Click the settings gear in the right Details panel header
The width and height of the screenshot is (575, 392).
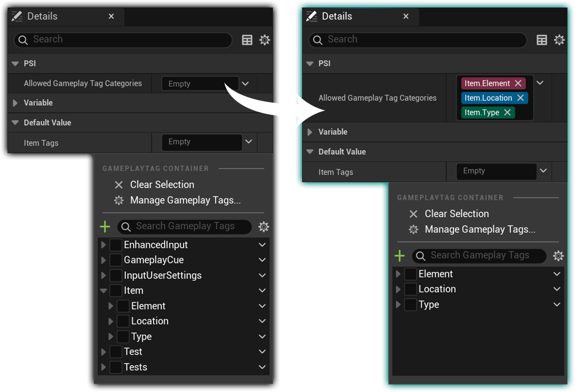559,39
